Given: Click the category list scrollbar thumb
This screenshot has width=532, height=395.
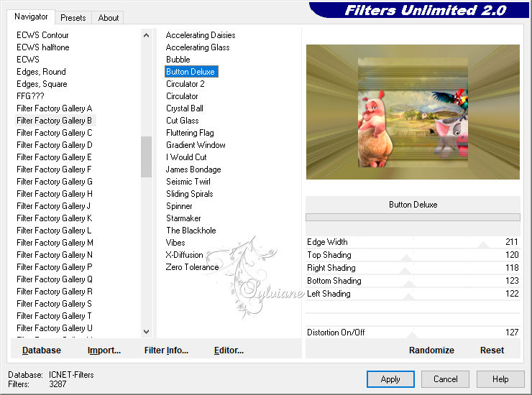Looking at the screenshot, I should [x=146, y=157].
